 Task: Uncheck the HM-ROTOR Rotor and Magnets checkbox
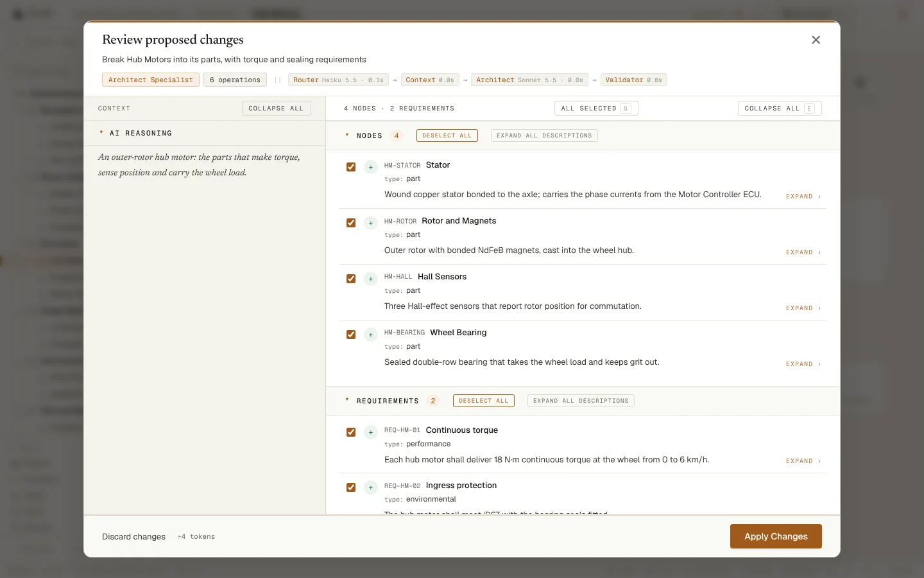point(351,223)
